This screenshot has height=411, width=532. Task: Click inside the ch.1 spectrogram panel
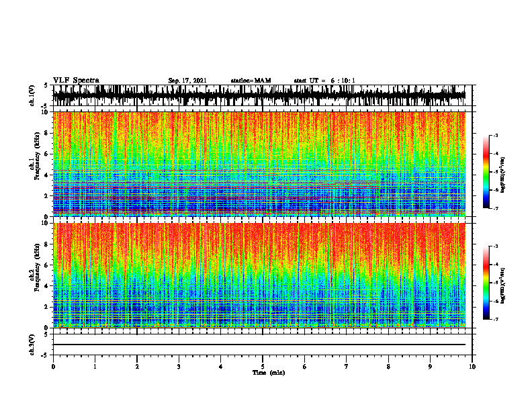click(259, 164)
